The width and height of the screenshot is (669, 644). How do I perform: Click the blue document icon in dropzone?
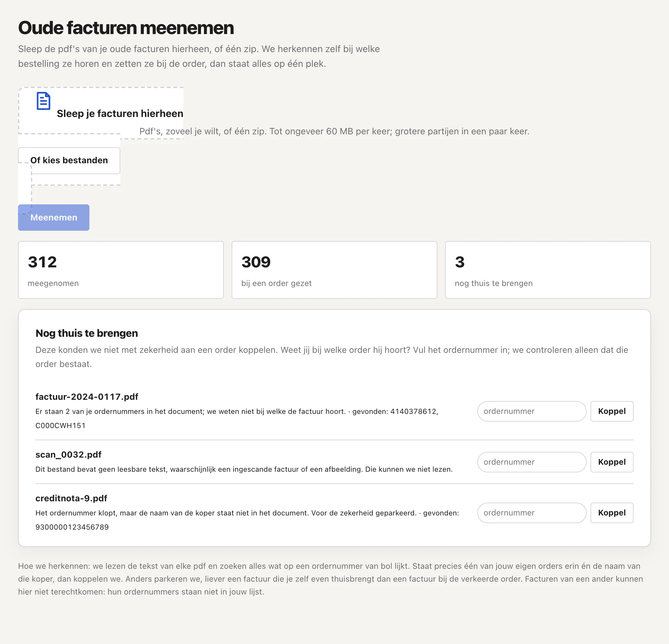(43, 101)
